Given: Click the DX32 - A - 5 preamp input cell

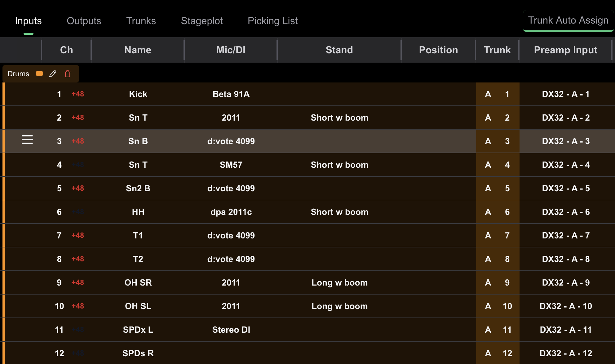Looking at the screenshot, I should tap(566, 188).
